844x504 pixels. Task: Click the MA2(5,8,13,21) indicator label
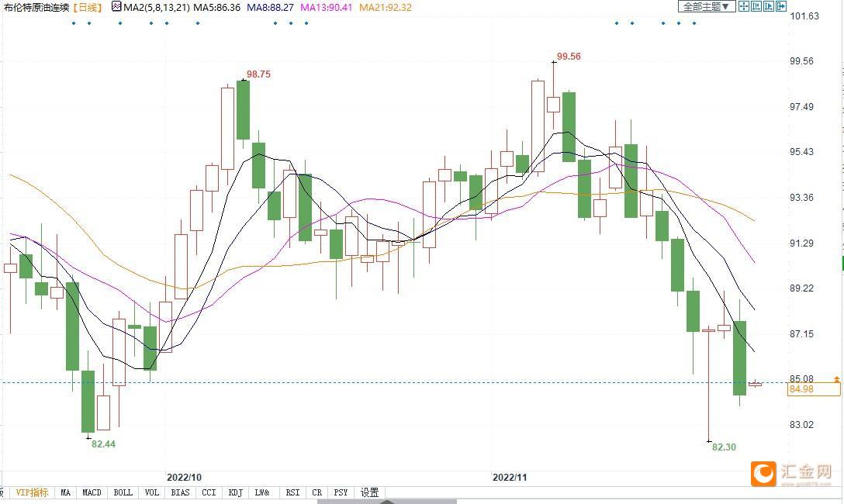point(157,7)
